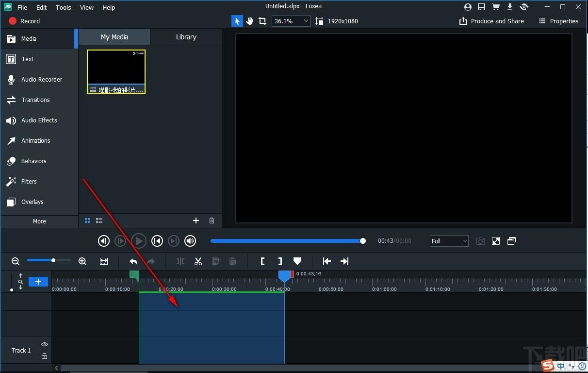
Task: Open the user account icon
Action: [468, 7]
